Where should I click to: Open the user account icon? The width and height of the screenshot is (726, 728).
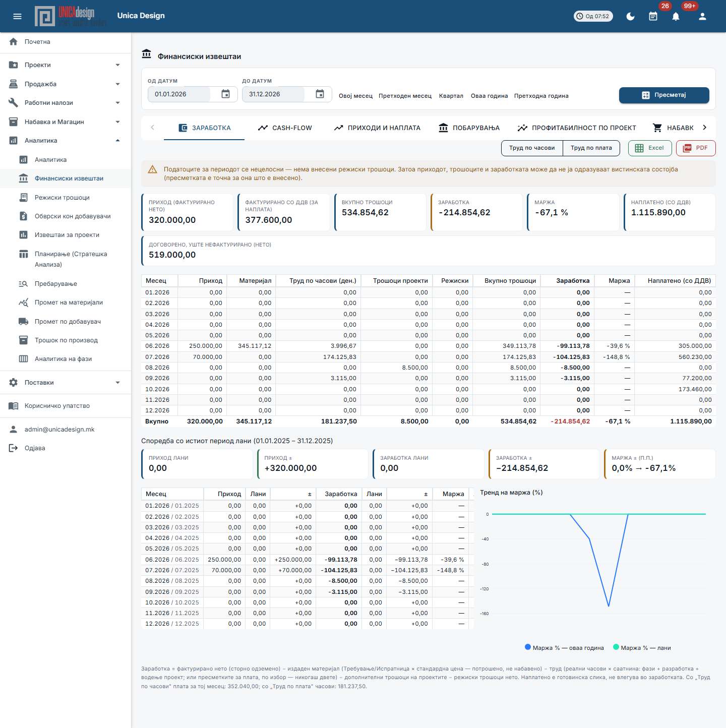(702, 16)
